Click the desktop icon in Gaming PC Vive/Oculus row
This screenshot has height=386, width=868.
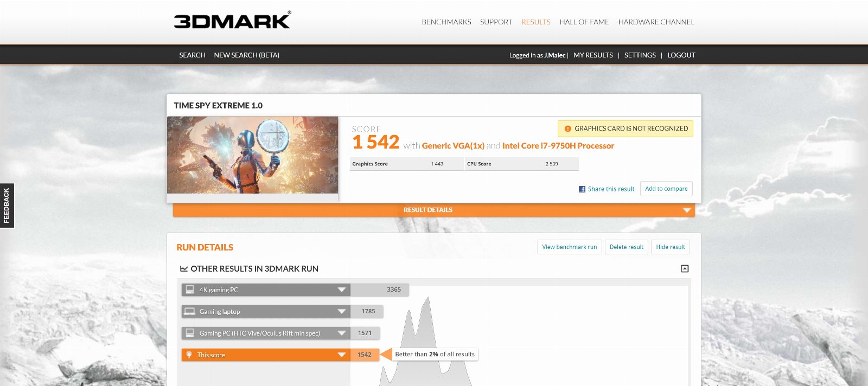pyautogui.click(x=190, y=333)
